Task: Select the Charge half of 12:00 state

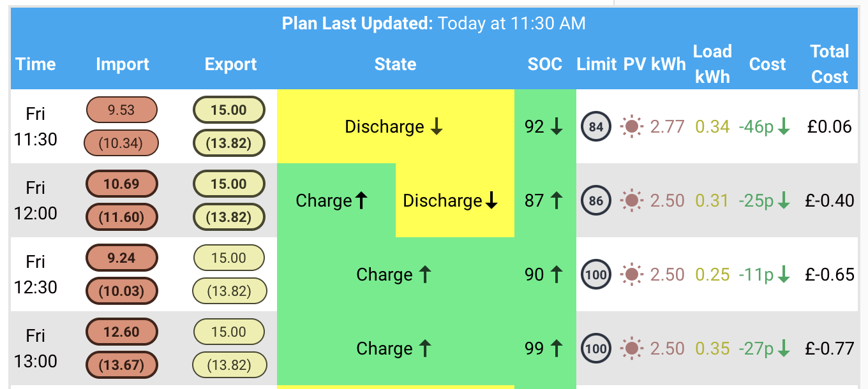Action: (x=336, y=200)
